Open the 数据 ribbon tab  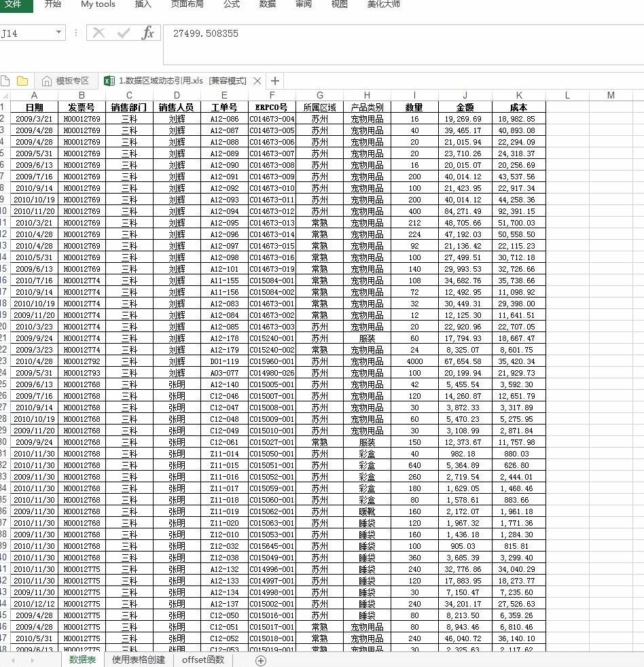tap(268, 4)
